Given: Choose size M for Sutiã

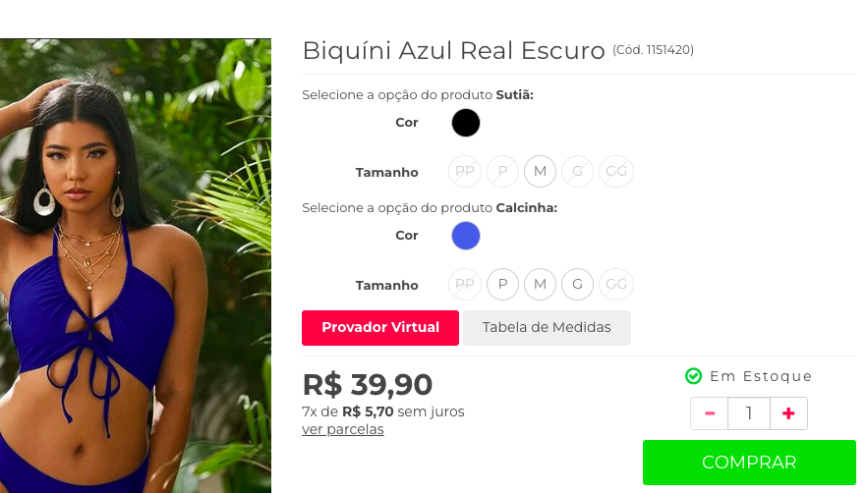Looking at the screenshot, I should (x=541, y=172).
